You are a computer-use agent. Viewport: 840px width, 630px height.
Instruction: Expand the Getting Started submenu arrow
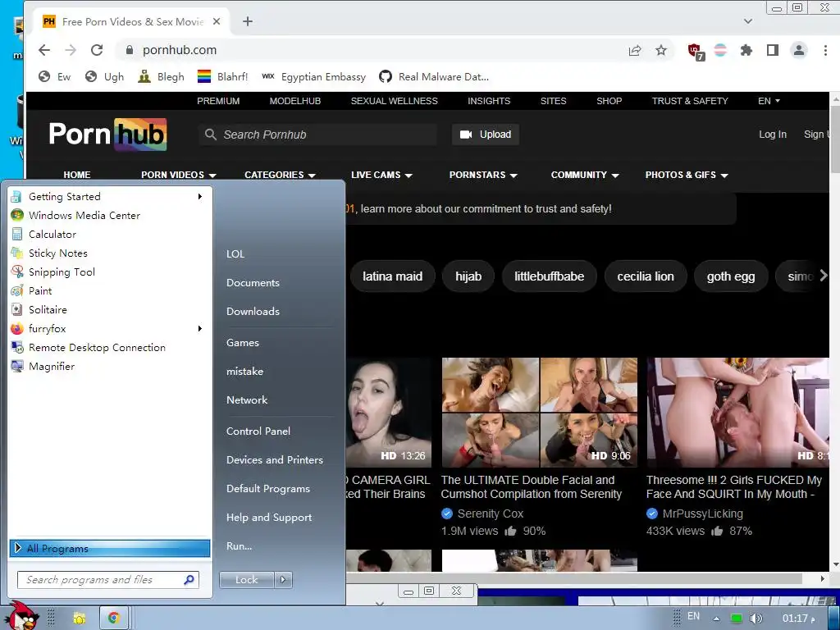pos(200,197)
